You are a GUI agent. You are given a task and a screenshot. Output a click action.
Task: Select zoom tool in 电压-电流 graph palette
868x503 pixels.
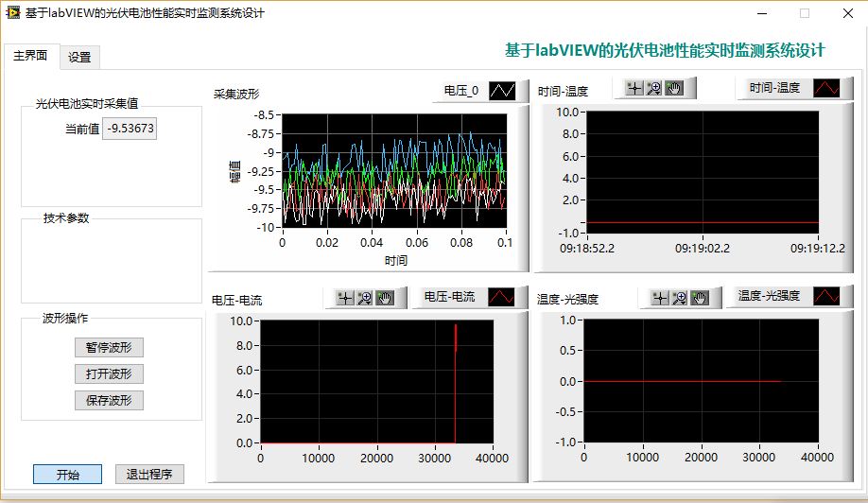365,298
